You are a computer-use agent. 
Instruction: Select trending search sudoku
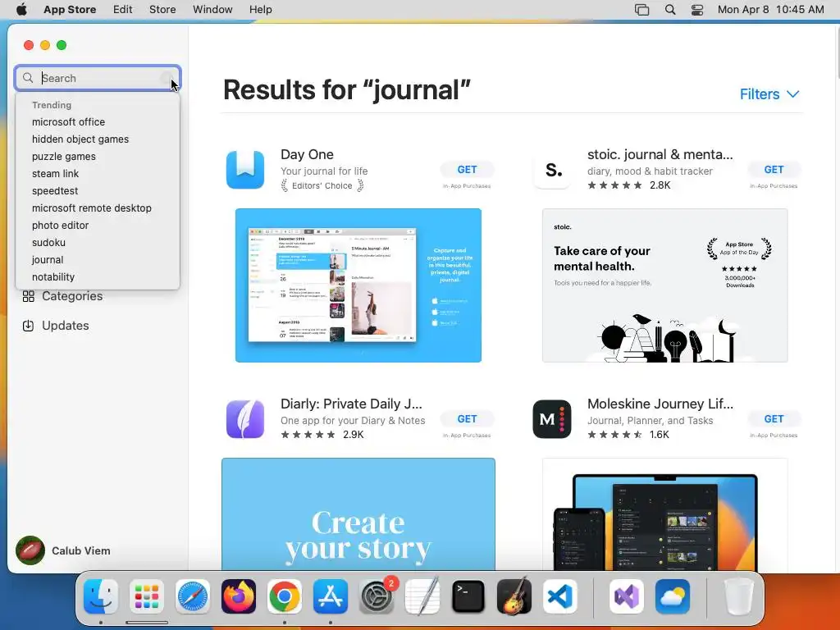tap(48, 243)
